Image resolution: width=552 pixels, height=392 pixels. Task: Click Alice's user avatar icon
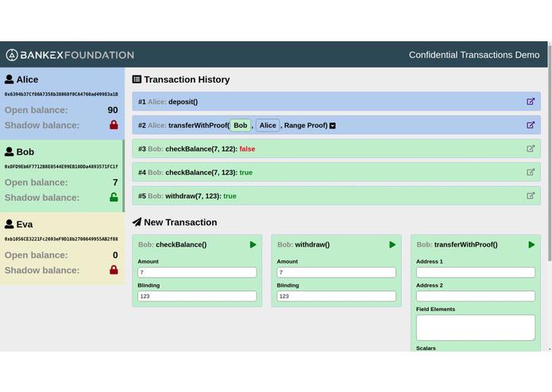click(x=10, y=79)
